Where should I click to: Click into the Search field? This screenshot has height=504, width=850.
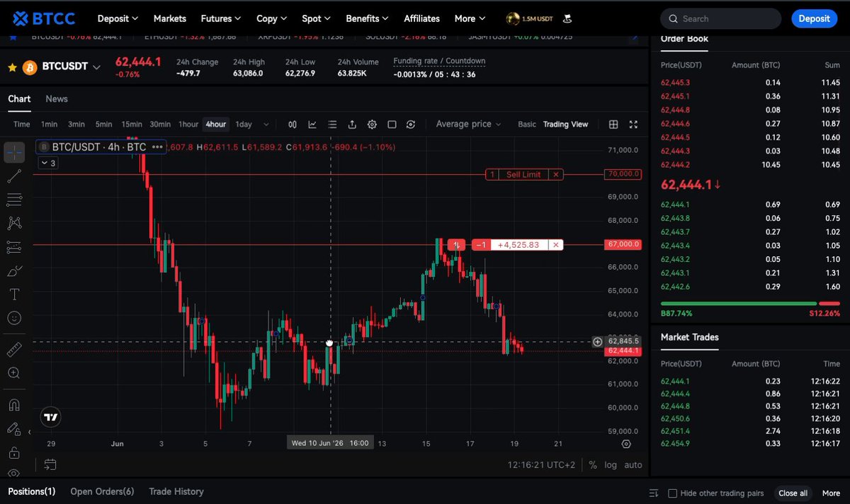click(721, 19)
